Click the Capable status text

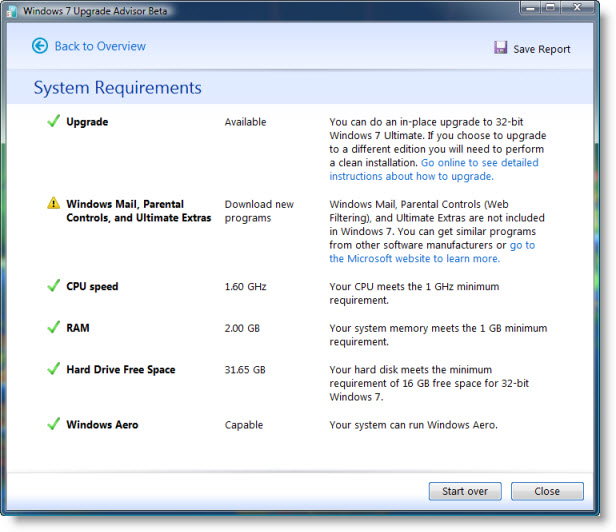click(x=244, y=426)
